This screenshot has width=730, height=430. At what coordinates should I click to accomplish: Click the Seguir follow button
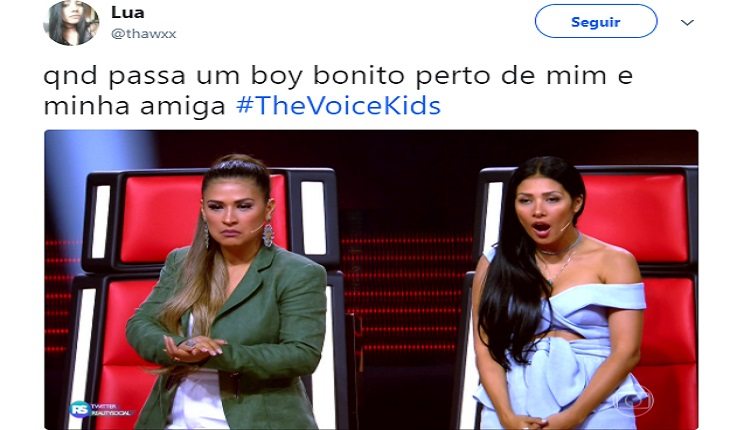click(595, 21)
